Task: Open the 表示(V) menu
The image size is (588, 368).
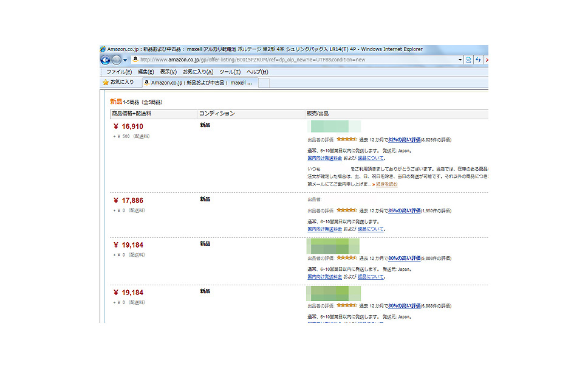Action: [168, 72]
